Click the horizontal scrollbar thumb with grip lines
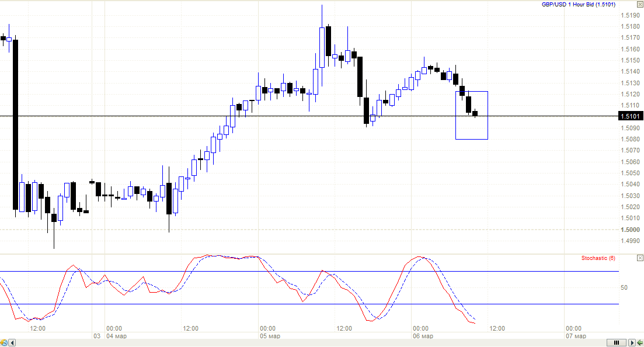Screen dimensions: 644x347 pyautogui.click(x=616, y=342)
